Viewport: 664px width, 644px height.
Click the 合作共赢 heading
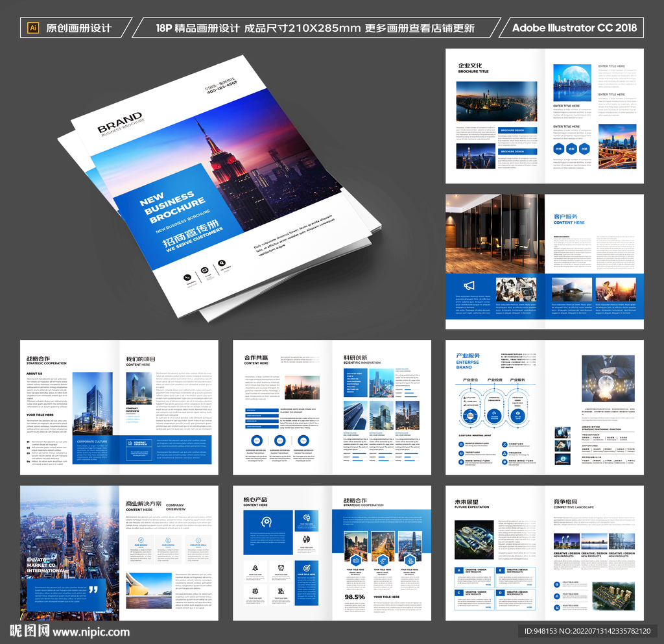(256, 358)
